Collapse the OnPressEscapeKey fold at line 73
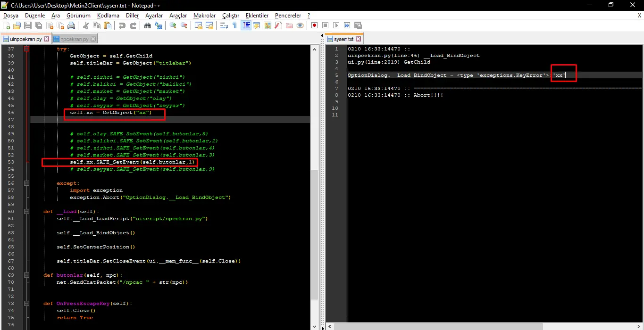The image size is (644, 330). [x=26, y=303]
